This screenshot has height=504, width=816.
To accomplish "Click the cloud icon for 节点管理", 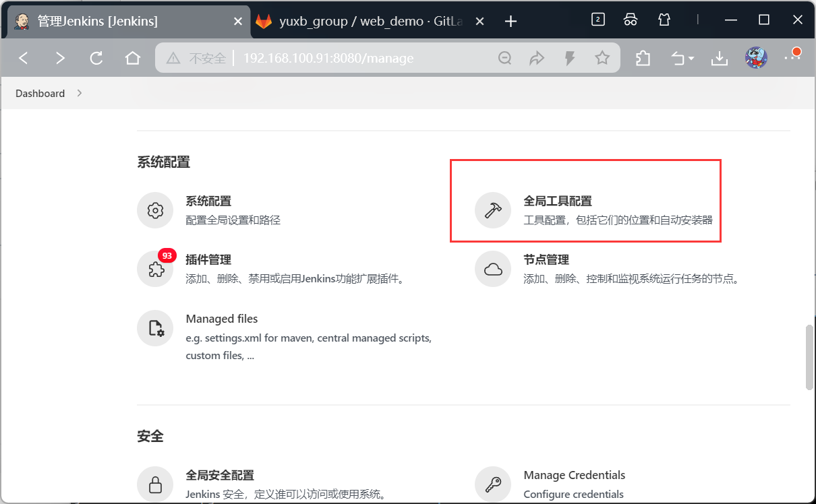I will click(x=493, y=270).
